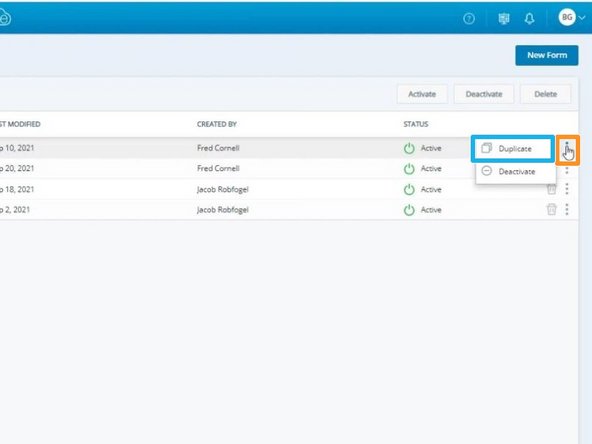Select Duplicate from the context menu
This screenshot has width=592, height=444.
(x=513, y=149)
